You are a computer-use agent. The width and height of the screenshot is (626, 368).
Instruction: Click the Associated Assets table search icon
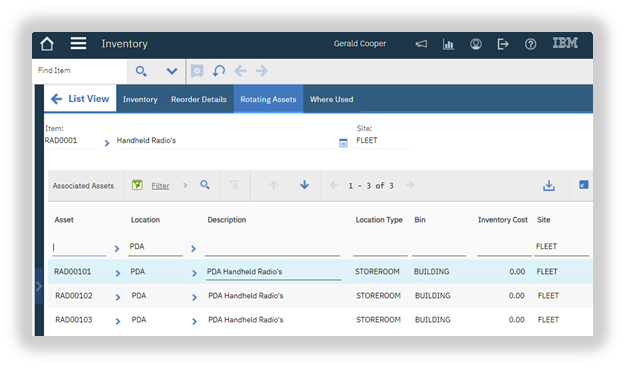point(205,185)
